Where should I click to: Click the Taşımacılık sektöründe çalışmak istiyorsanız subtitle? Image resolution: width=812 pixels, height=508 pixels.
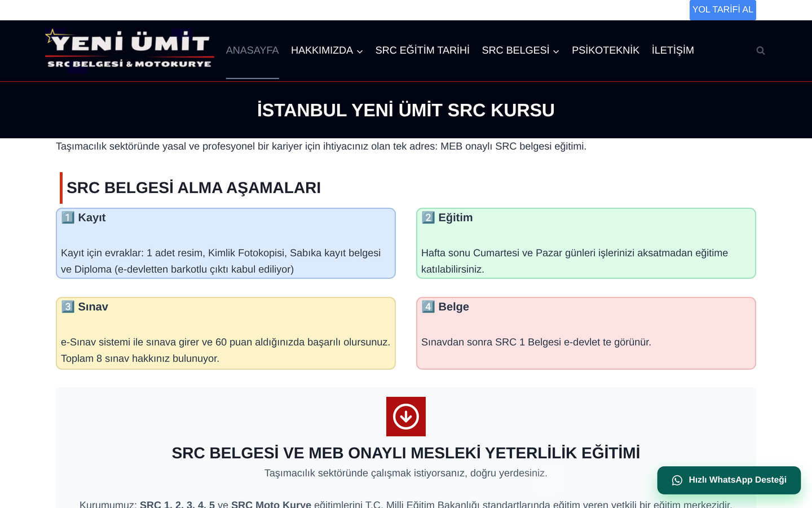[406, 473]
